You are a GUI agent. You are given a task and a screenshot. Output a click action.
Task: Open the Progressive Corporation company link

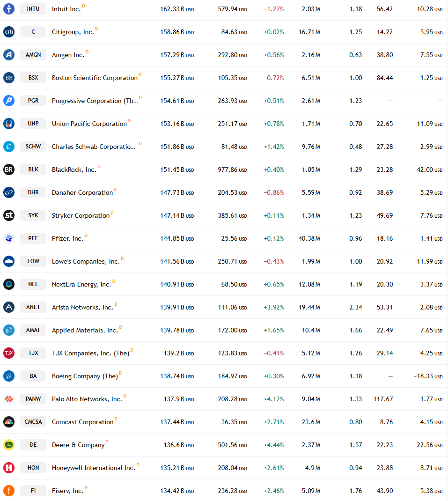(x=95, y=101)
